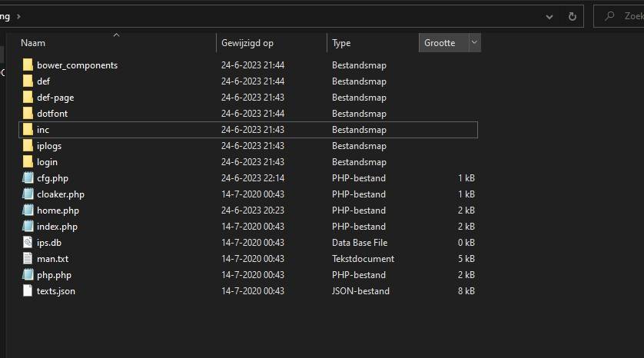The height and width of the screenshot is (358, 644).
Task: Sort files by Type column header
Action: tap(341, 43)
